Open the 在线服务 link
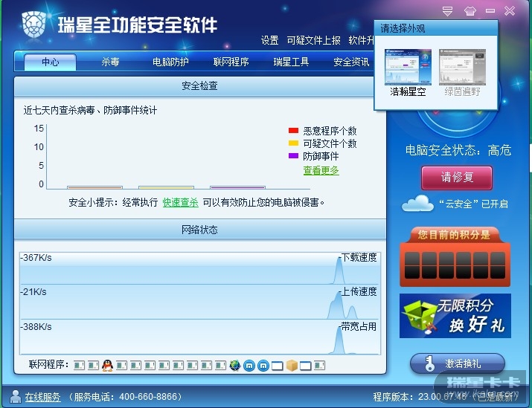Image resolution: width=532 pixels, height=408 pixels. (x=42, y=396)
